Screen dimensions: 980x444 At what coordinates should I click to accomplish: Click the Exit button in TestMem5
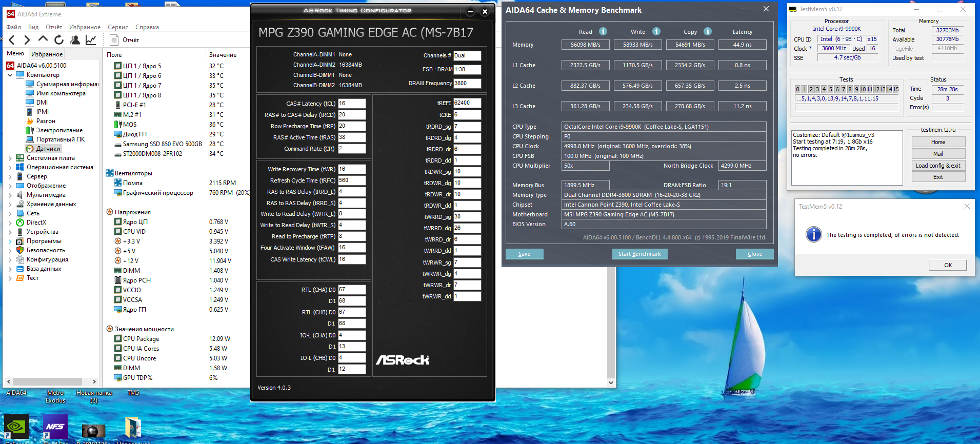[x=938, y=177]
